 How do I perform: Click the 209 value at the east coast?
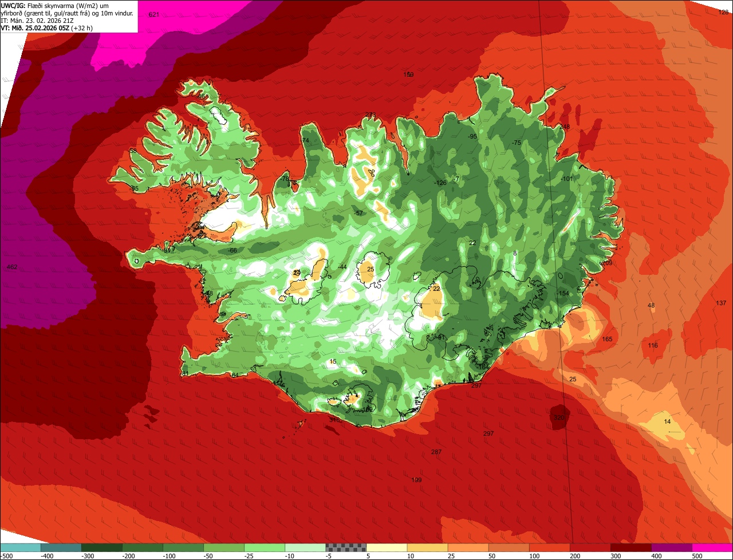point(607,263)
